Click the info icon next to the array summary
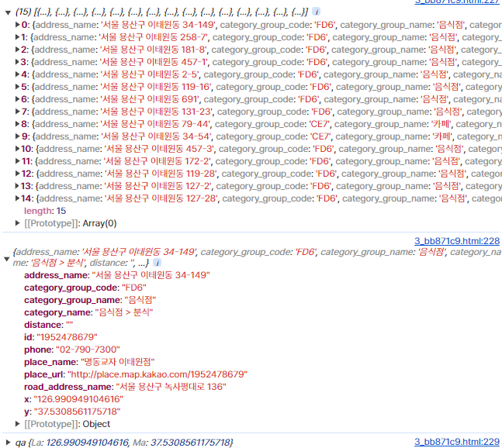 [x=316, y=12]
